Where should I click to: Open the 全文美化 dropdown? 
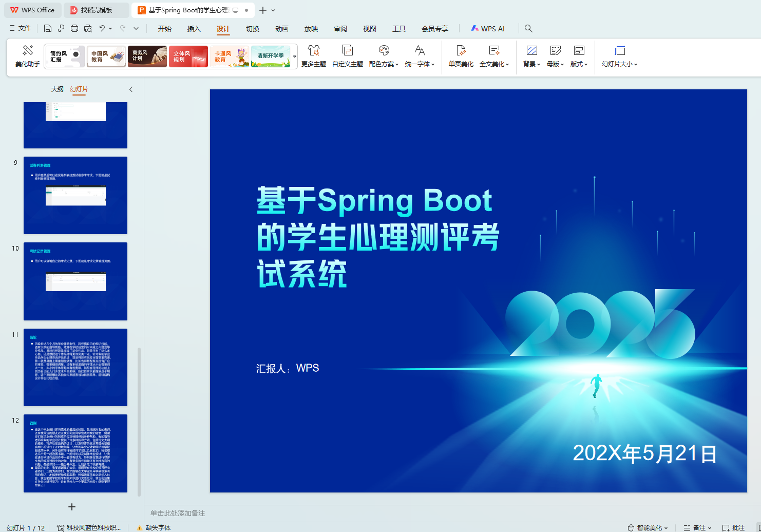point(494,56)
